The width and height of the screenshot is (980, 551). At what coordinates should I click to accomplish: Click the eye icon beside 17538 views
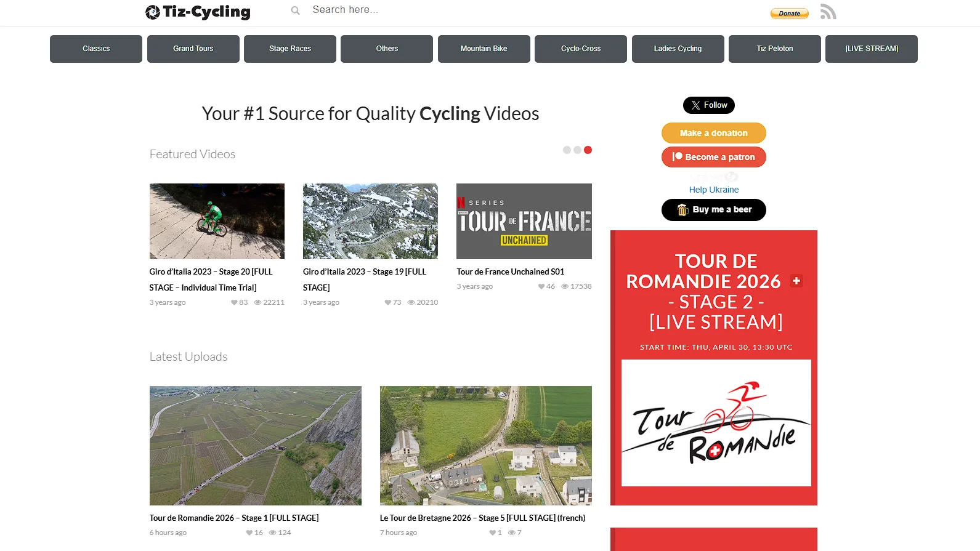tap(565, 286)
